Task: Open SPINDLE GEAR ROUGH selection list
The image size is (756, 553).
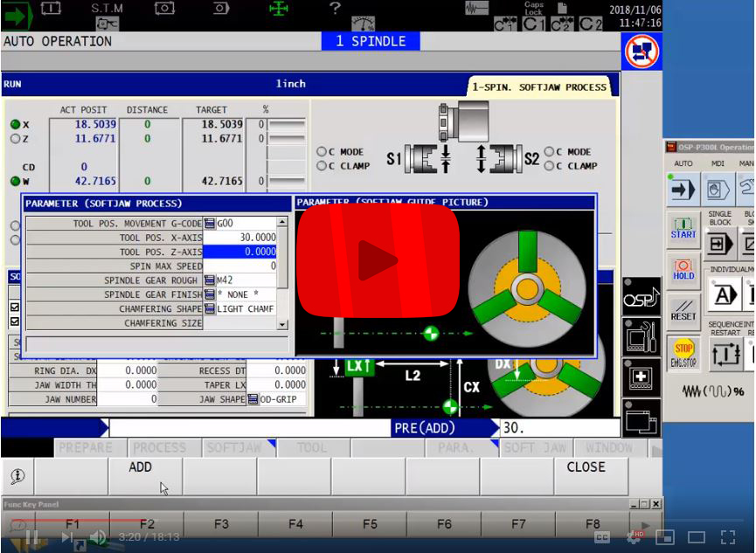Action: (x=210, y=280)
